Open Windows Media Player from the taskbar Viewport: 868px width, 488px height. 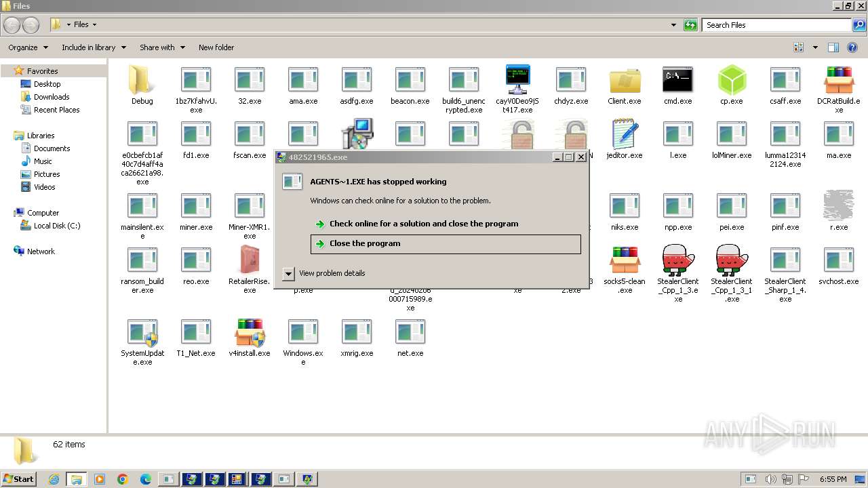(x=100, y=479)
